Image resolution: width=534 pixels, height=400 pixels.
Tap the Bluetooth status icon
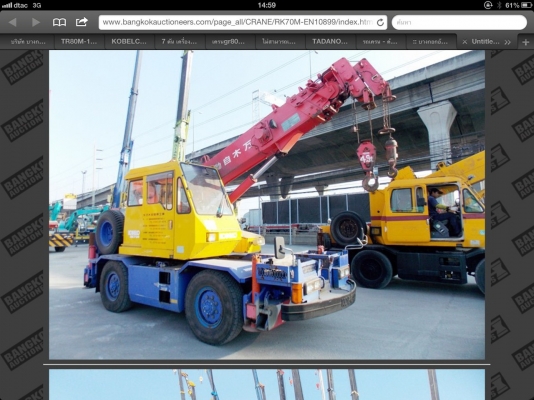[x=499, y=5]
